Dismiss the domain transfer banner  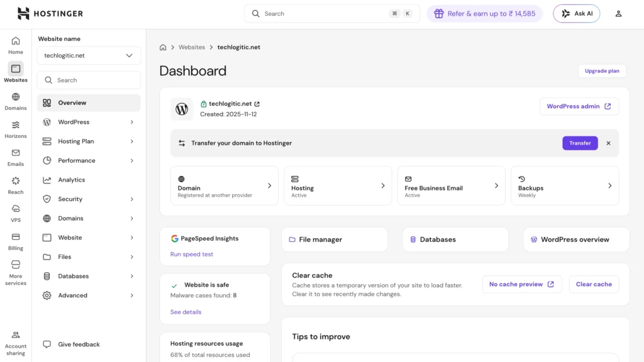click(x=608, y=143)
